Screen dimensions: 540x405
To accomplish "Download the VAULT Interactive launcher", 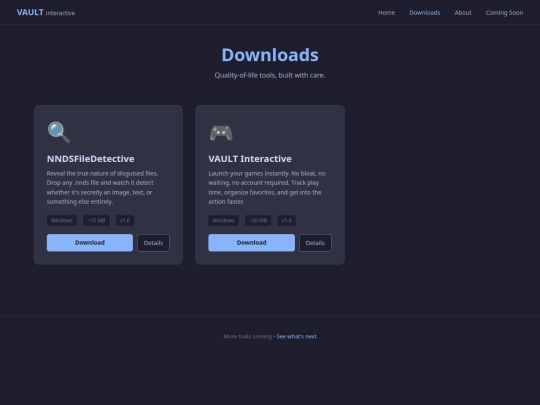I will point(251,243).
